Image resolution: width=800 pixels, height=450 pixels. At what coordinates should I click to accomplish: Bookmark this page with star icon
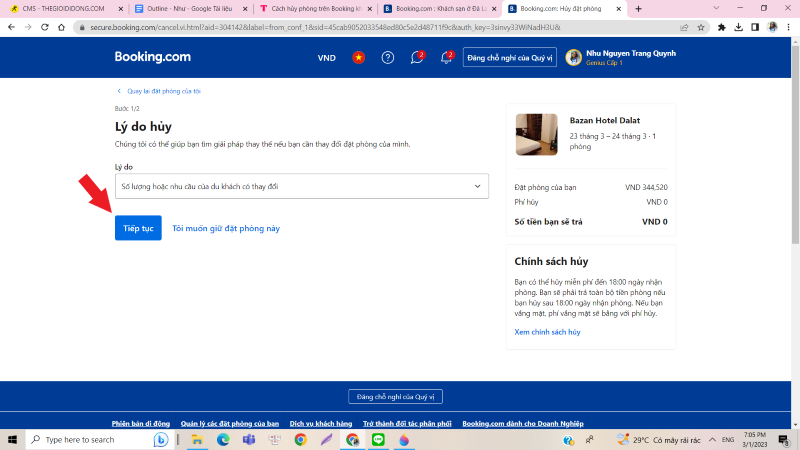[701, 27]
